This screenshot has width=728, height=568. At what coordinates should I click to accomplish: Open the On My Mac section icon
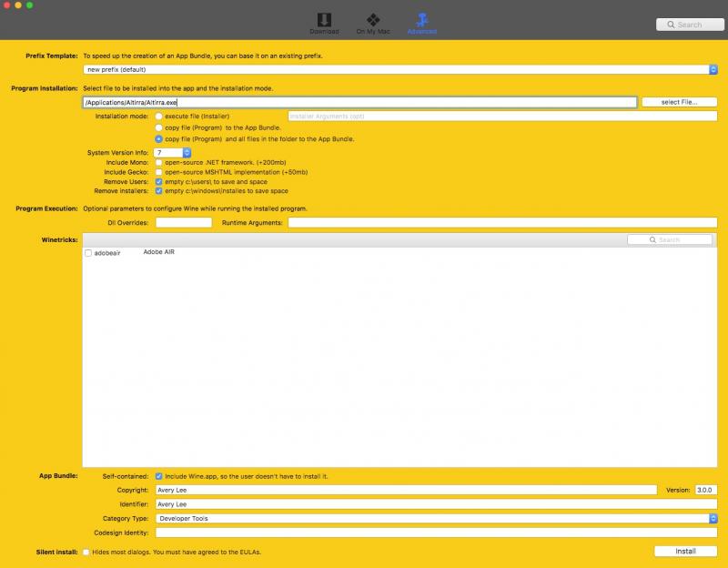tap(373, 24)
